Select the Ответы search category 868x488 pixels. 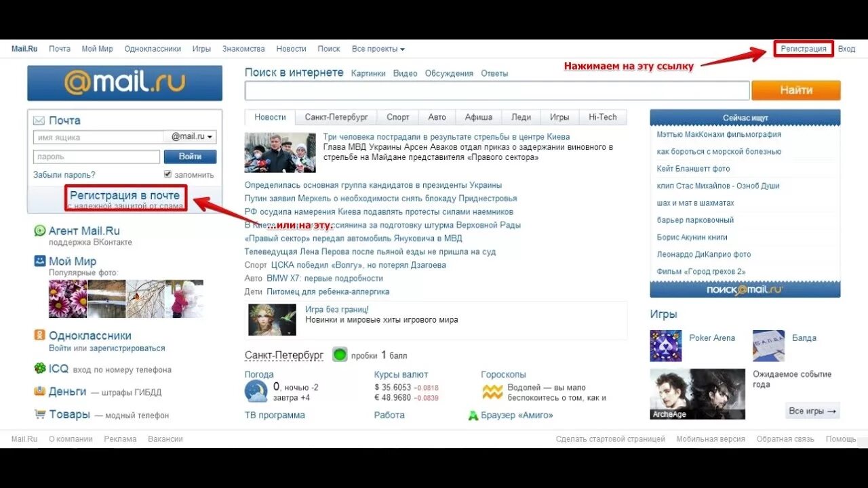tap(494, 73)
